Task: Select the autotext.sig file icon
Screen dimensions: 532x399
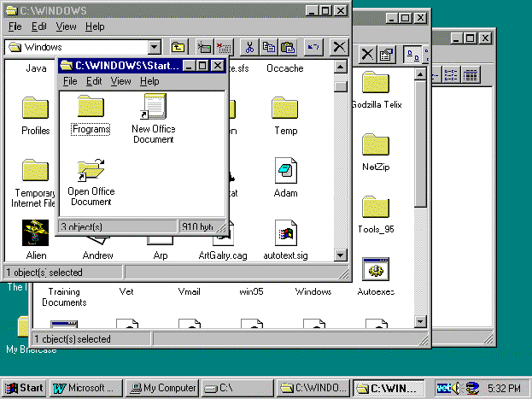Action: click(x=285, y=232)
